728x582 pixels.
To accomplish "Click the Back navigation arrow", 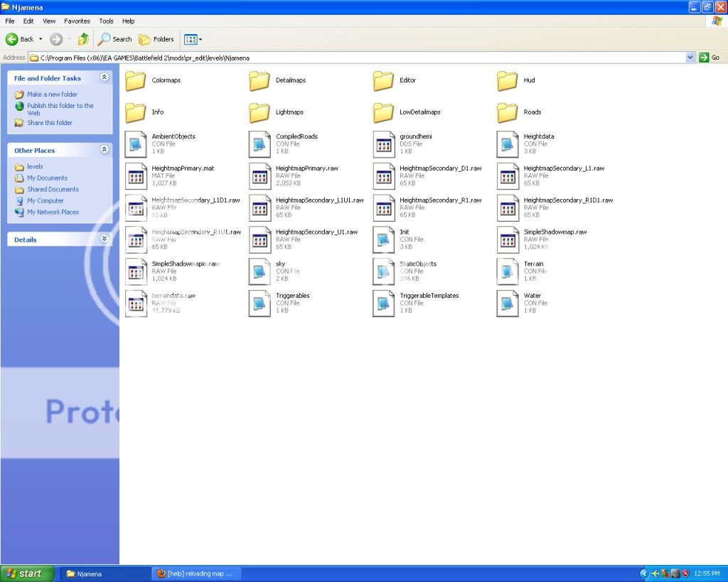I will pos(12,39).
